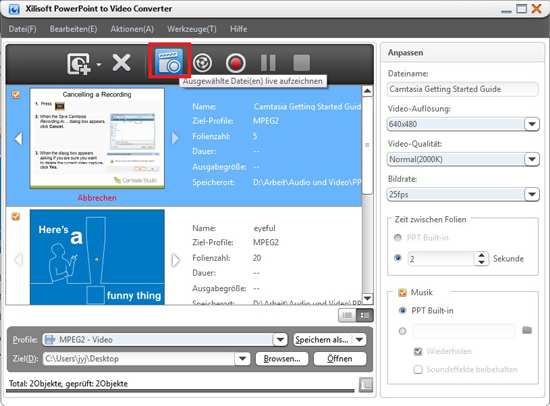Viewport: 550px width, 406px height.
Task: Open the Aktionen(A) menu
Action: pos(132,29)
